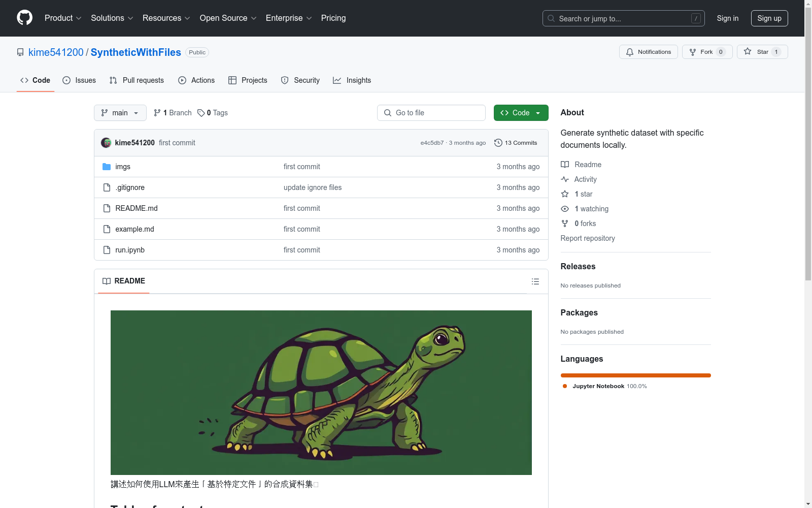
Task: Click Report repository link
Action: click(588, 238)
